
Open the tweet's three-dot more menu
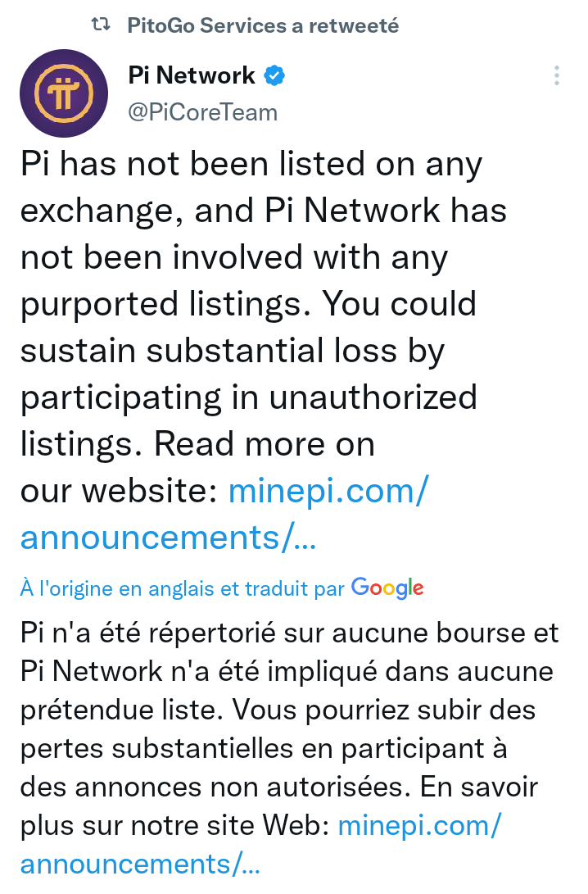[x=557, y=76]
